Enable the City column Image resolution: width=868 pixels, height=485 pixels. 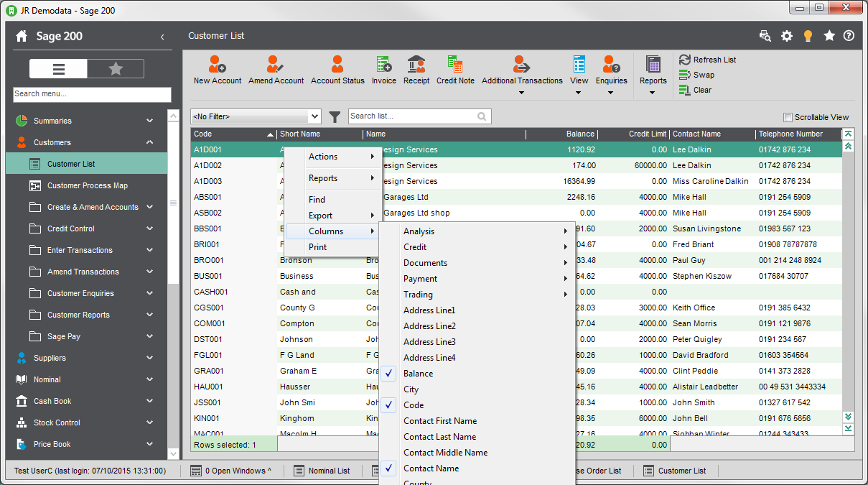[477, 389]
